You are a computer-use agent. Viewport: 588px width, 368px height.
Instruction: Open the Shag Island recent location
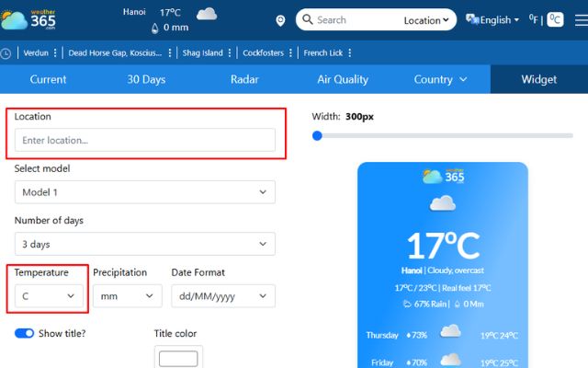tap(202, 53)
